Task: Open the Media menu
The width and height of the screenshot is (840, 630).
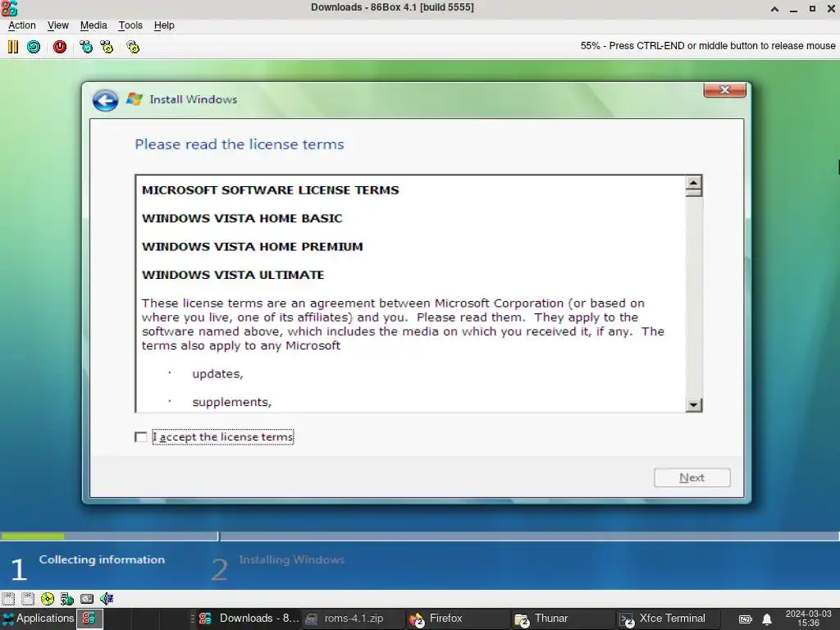Action: (x=94, y=25)
